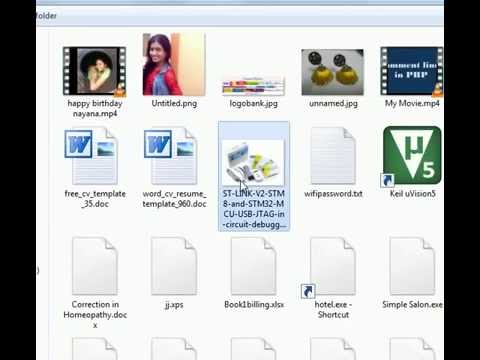480x360 pixels.
Task: Click the hotel.exe - Shortcut name text
Action: pos(333,310)
